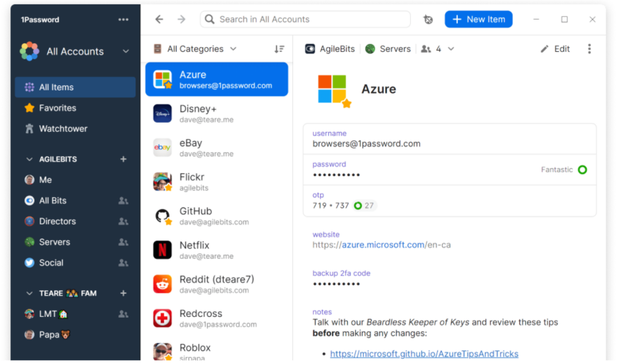Open the 1Password three-dots menu in sidebar
Screen dimensions: 626x364
[123, 20]
